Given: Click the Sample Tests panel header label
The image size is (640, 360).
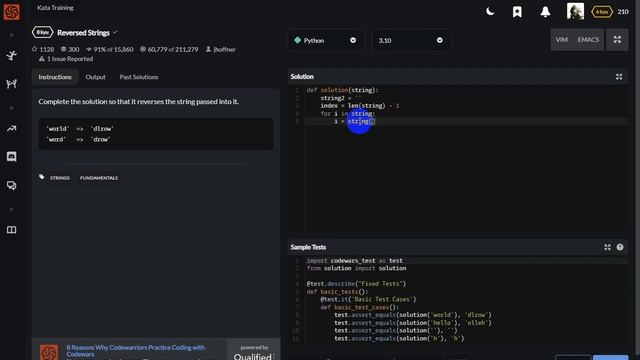Looking at the screenshot, I should click(x=308, y=247).
